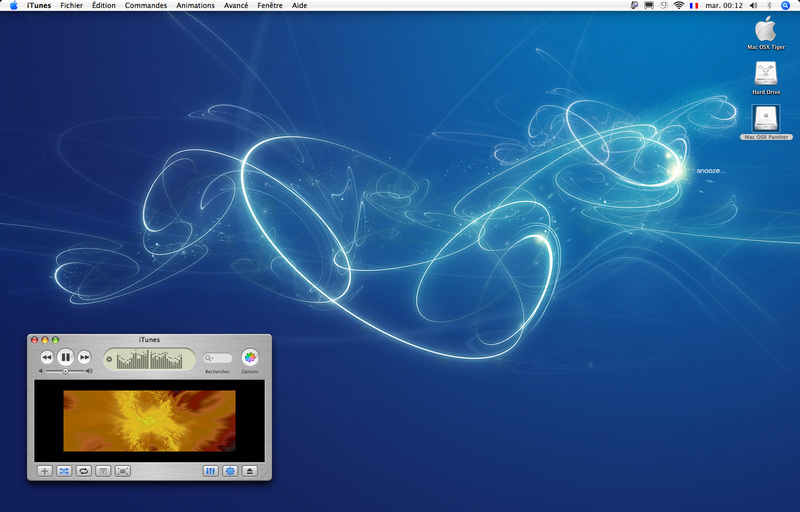Click the display menu bar icon
Image resolution: width=800 pixels, height=512 pixels.
click(649, 5)
